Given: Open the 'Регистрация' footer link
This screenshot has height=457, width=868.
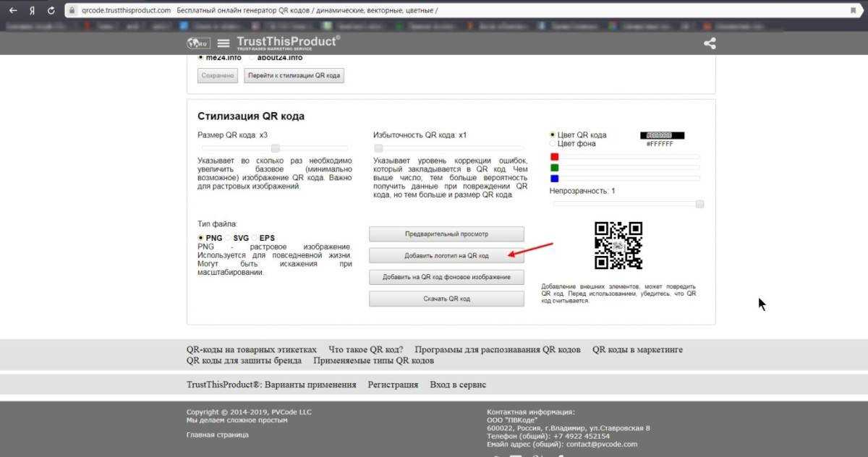Looking at the screenshot, I should (x=393, y=385).
